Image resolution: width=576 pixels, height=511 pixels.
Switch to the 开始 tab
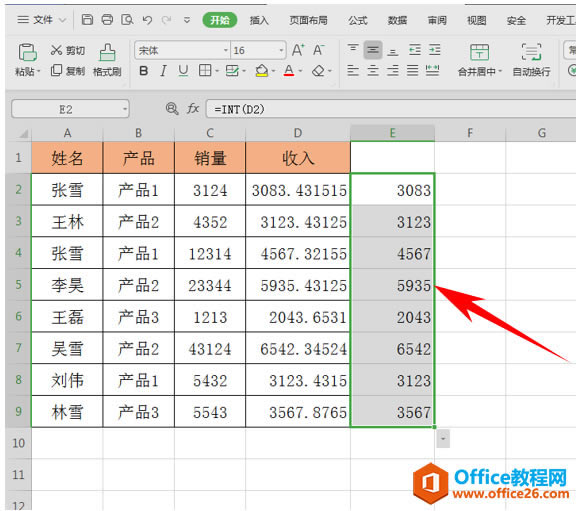tap(220, 20)
